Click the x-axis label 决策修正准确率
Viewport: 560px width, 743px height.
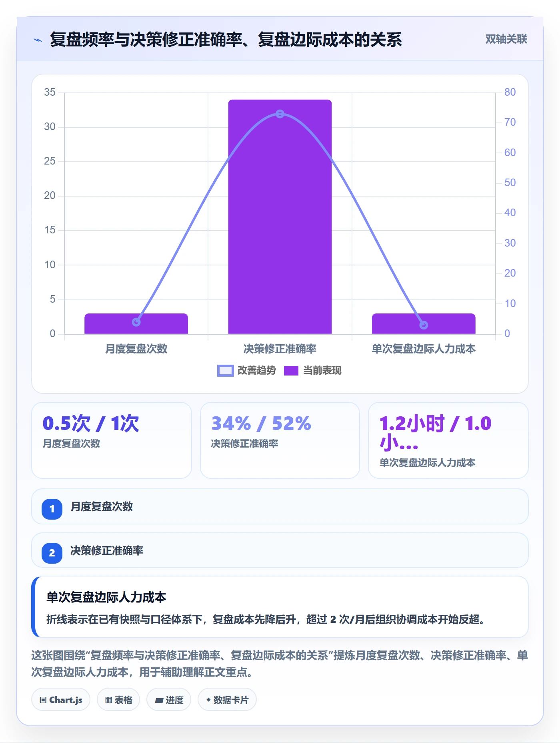[x=280, y=349]
